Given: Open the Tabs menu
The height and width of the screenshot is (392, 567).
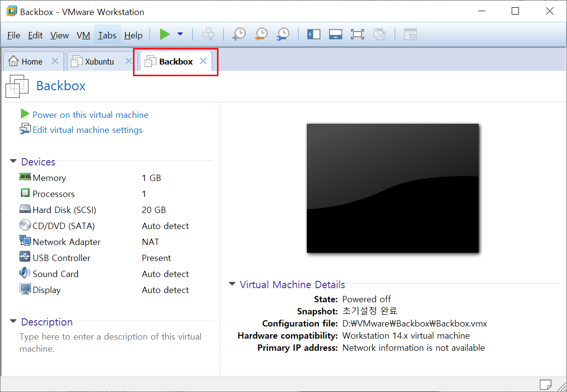Looking at the screenshot, I should coord(107,35).
